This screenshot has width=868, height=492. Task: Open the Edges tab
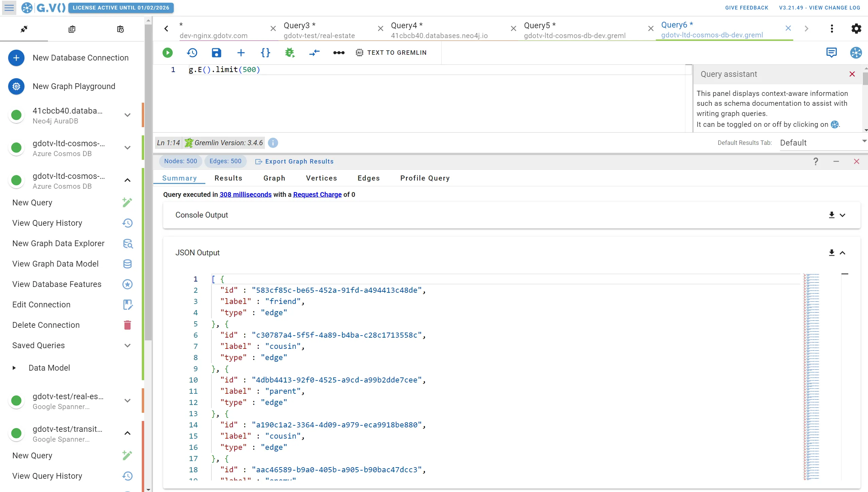coord(369,178)
